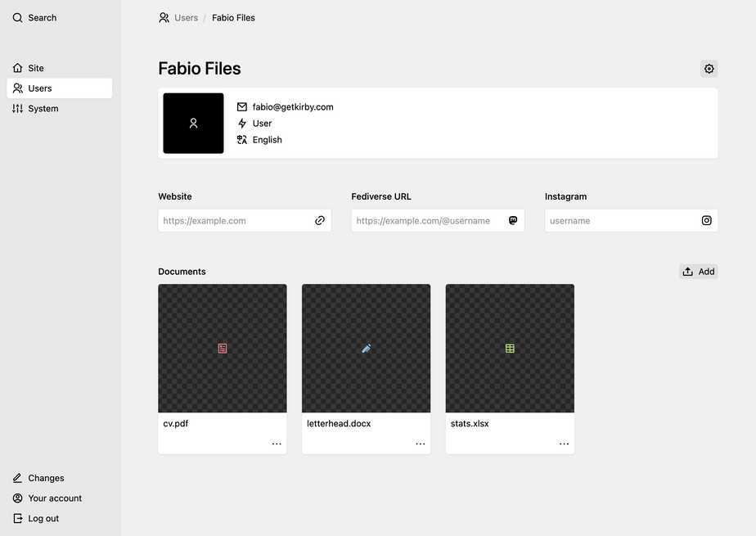
Task: Click the link icon in Website field
Action: tap(320, 220)
